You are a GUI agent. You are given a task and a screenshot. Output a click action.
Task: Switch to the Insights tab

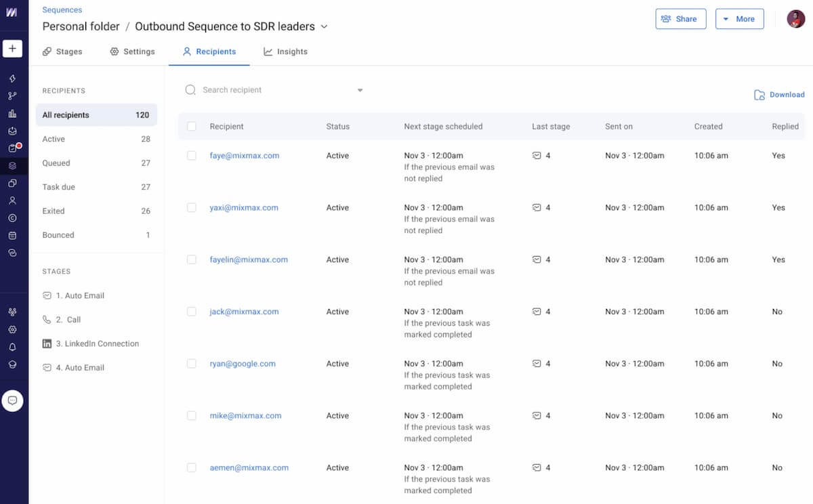tap(285, 51)
